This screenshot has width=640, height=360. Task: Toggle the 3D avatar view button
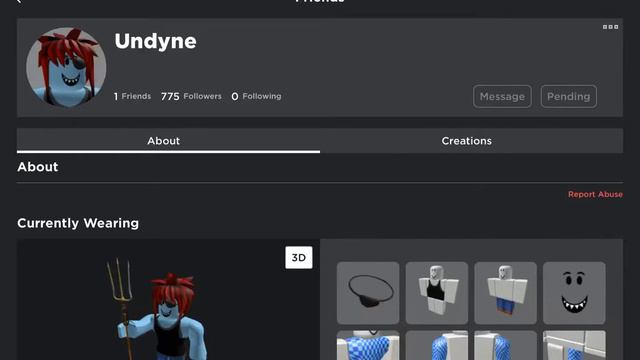pos(299,258)
